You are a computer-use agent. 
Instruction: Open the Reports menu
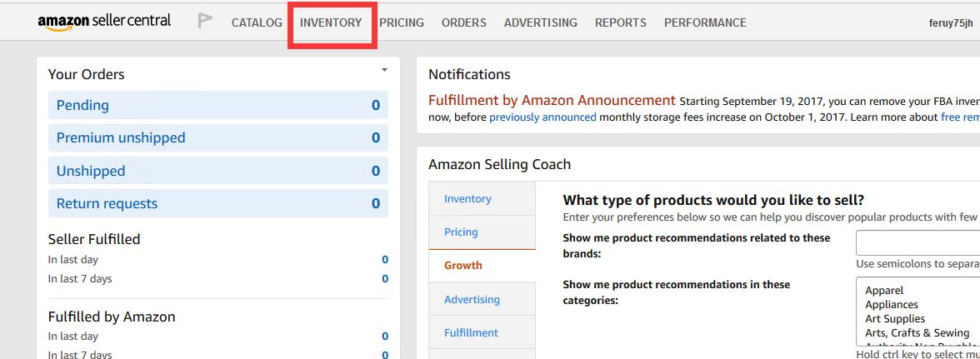point(621,22)
